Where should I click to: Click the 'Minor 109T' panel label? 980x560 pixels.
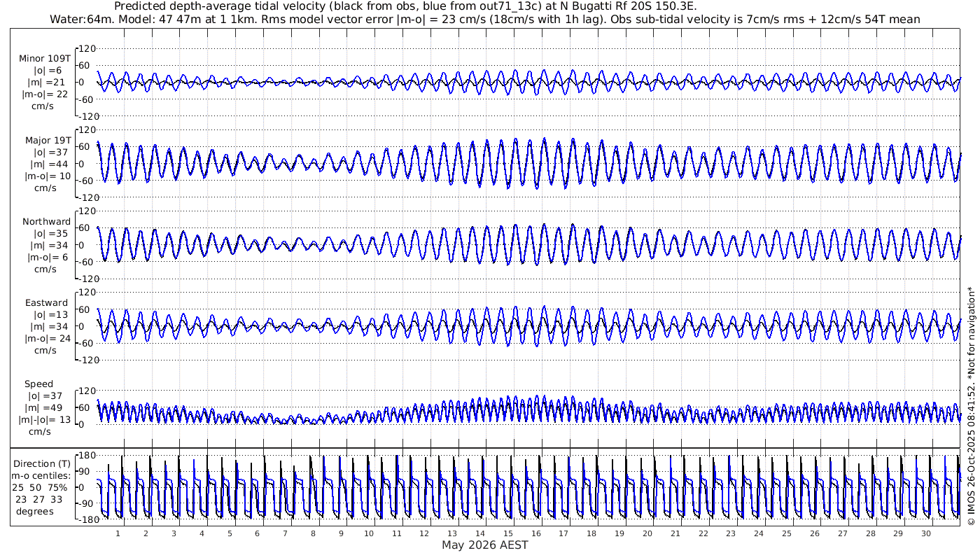click(x=45, y=58)
